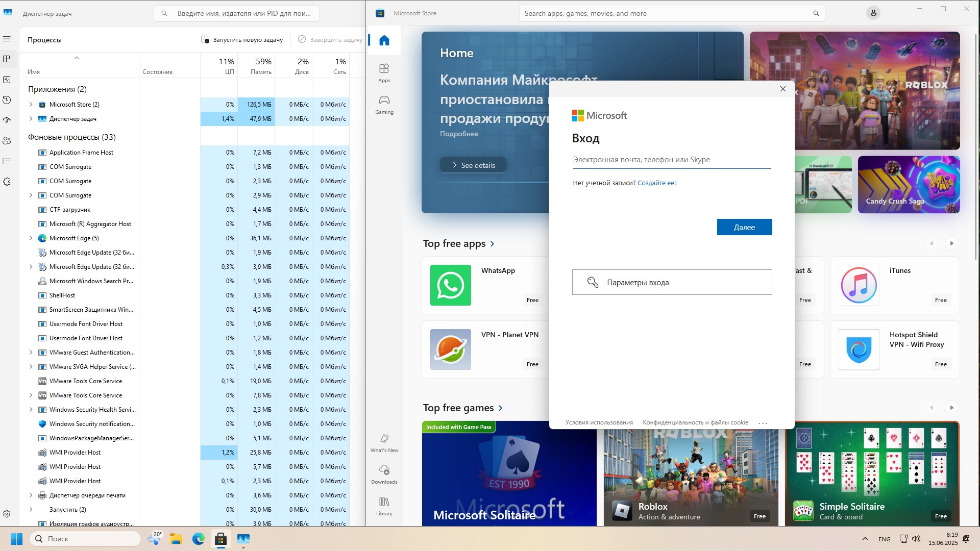Focus Task Manager search box
980x551 pixels.
tap(236, 13)
